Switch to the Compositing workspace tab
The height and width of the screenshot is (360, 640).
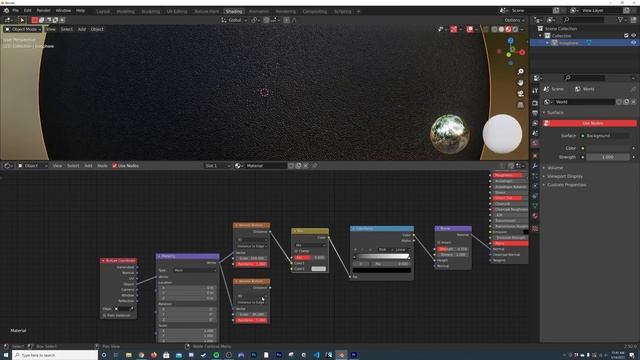[x=315, y=11]
